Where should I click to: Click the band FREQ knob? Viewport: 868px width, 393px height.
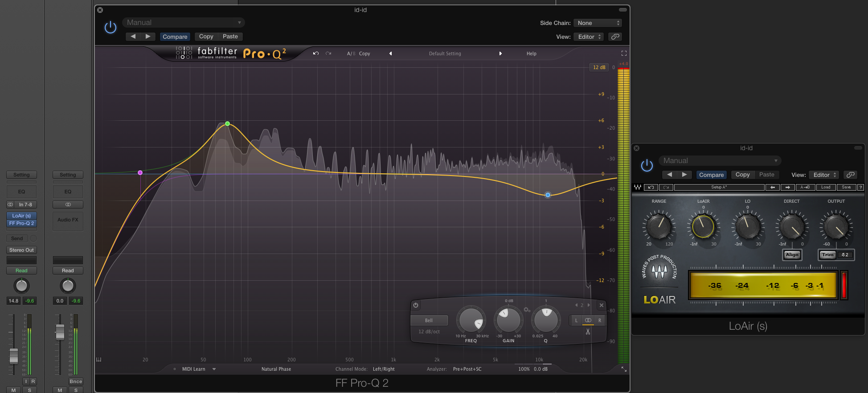471,319
